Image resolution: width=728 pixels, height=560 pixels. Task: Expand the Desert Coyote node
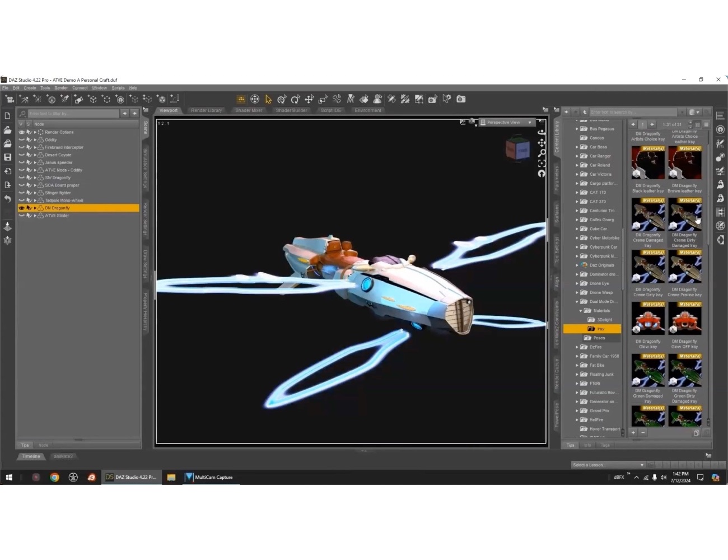[x=35, y=155]
